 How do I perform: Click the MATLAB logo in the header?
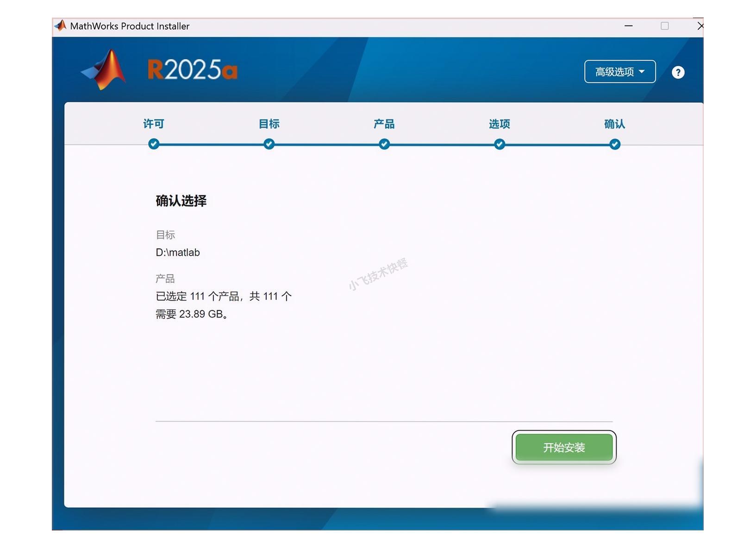click(x=104, y=70)
